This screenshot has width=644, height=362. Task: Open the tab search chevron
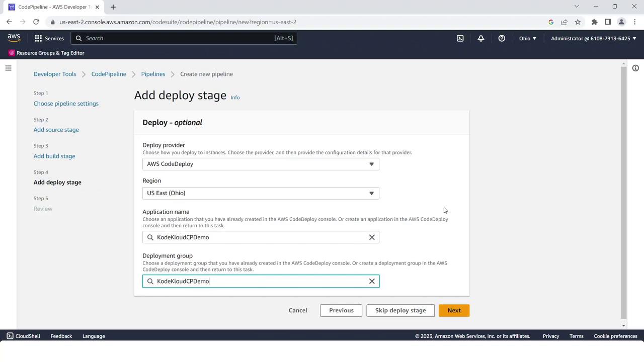(577, 7)
